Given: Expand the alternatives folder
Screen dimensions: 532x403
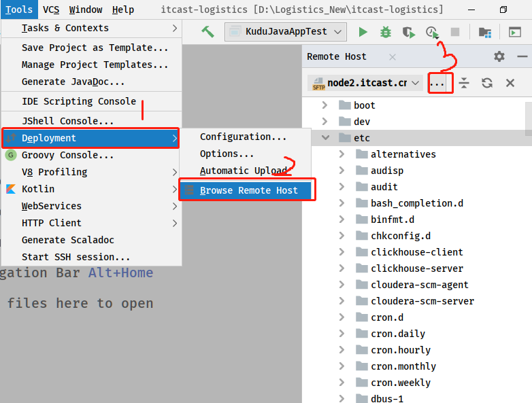Looking at the screenshot, I should click(342, 154).
